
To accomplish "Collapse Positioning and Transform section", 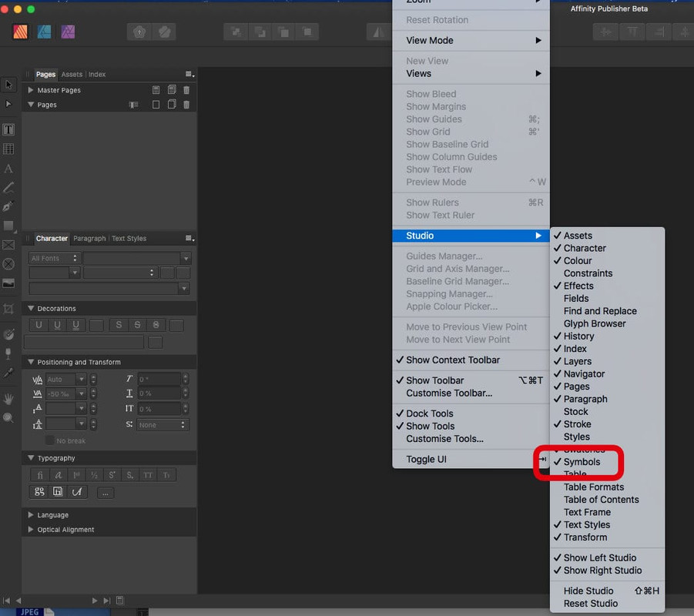I will tap(31, 362).
